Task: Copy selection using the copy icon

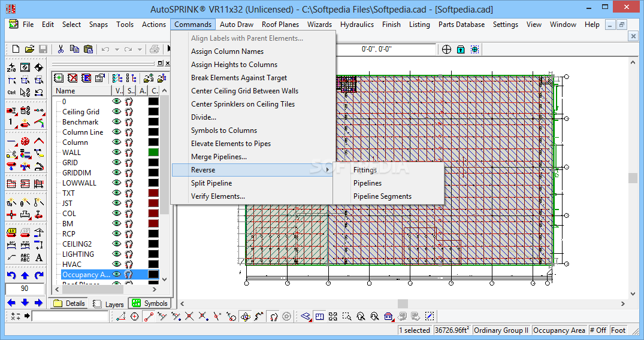Action: coord(74,49)
